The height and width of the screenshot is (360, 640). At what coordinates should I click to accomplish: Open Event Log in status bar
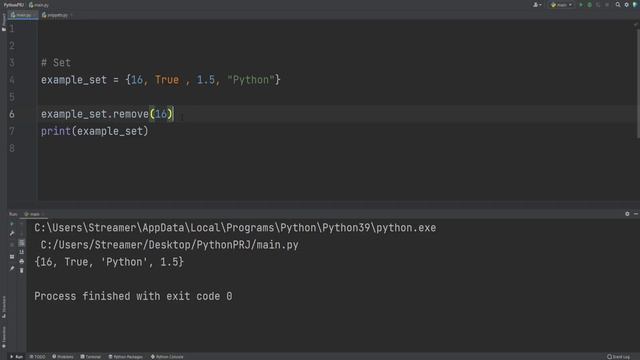619,357
